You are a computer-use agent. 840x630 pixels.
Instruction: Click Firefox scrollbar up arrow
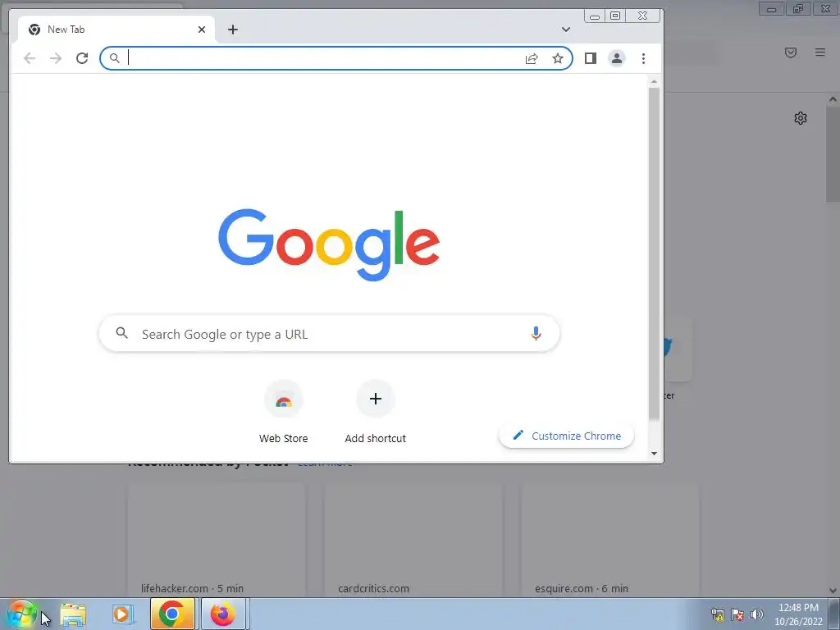pos(833,99)
